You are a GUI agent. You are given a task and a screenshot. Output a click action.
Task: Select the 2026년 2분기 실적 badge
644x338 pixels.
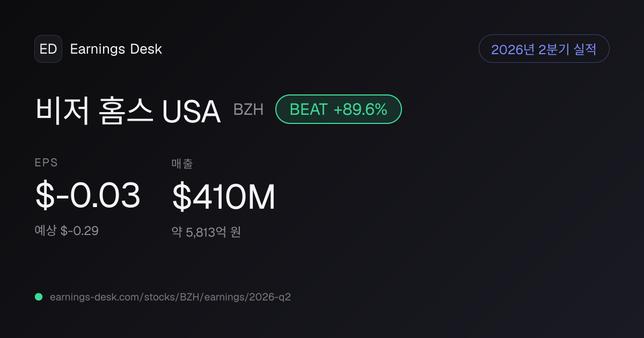544,49
